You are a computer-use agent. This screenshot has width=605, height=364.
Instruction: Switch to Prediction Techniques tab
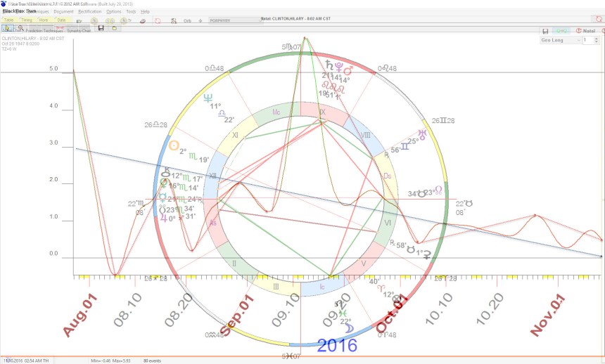coord(44,30)
